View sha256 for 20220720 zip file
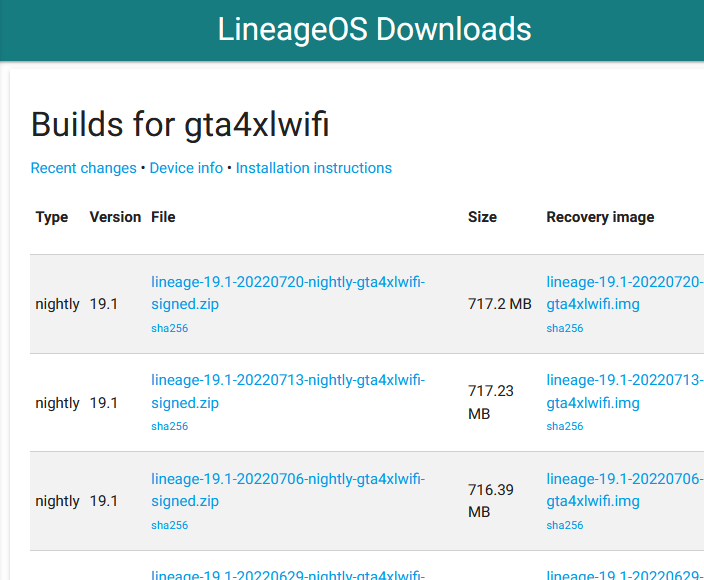The image size is (704, 580). coord(170,328)
